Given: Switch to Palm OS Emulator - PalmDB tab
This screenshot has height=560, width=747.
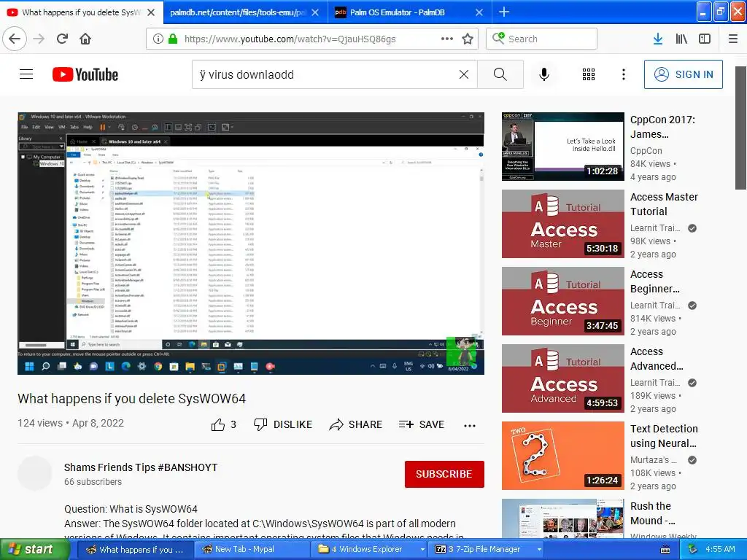Looking at the screenshot, I should 398,12.
